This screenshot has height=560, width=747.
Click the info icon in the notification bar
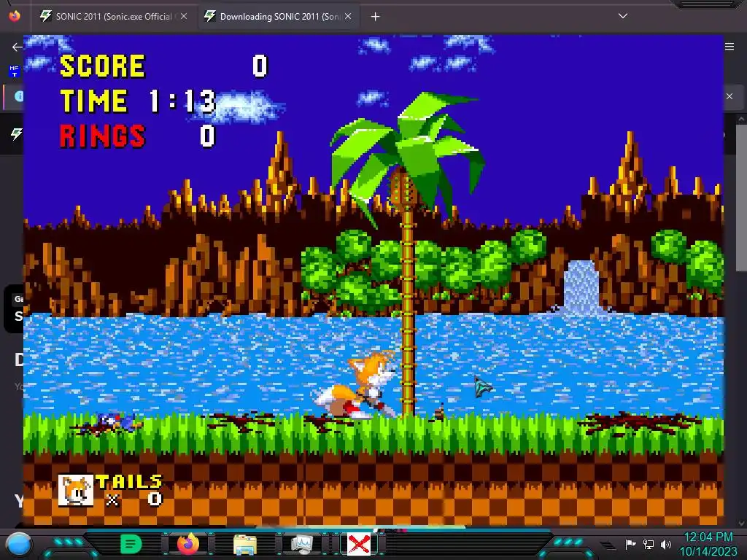(x=19, y=96)
